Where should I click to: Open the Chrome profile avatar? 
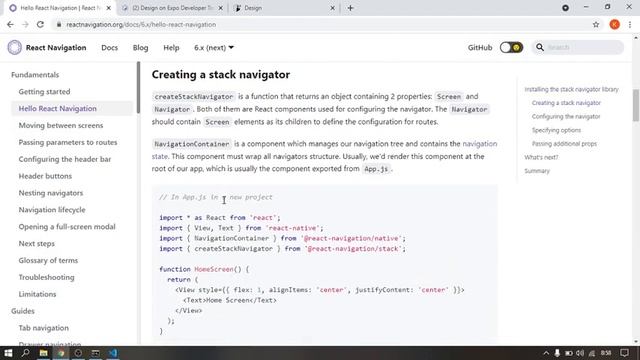pyautogui.click(x=614, y=24)
